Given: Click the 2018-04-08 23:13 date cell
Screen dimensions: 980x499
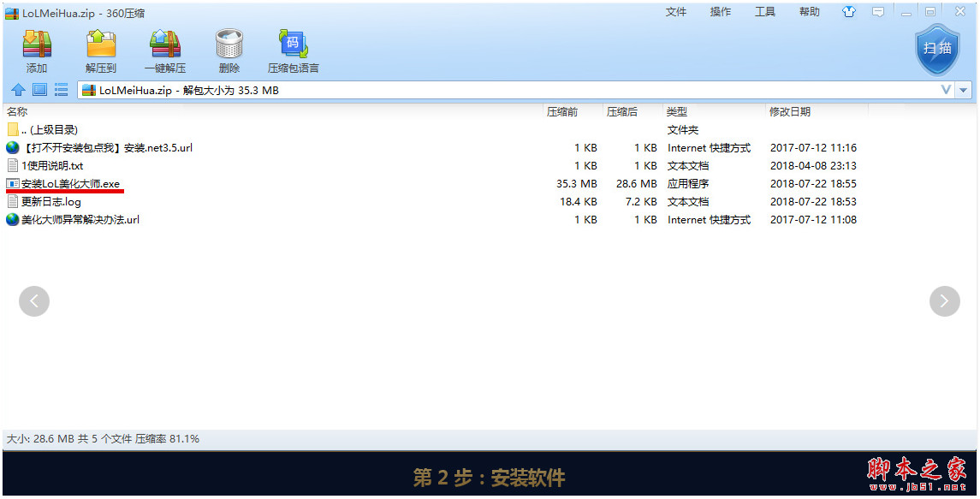Looking at the screenshot, I should [813, 166].
